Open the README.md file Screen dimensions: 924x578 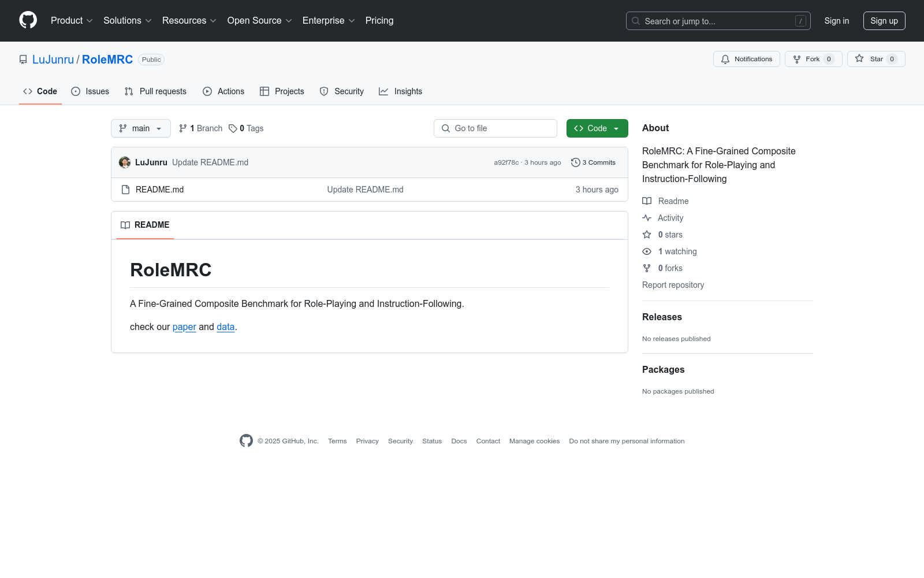159,190
